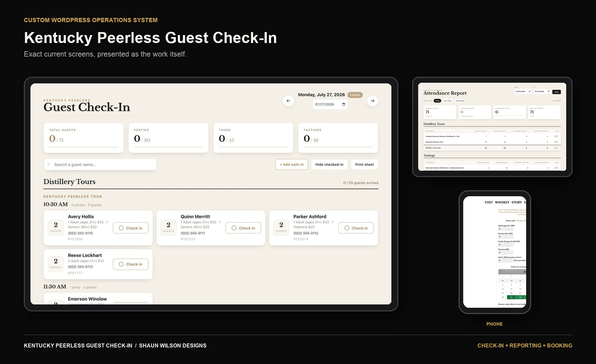Open the calendar picker in check-in date field
This screenshot has width=596, height=364.
click(x=344, y=104)
